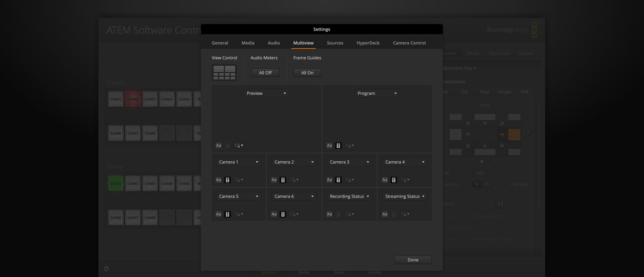Viewport: 644px width, 277px height.
Task: Toggle audio meter icon under Camera 6
Action: pos(283,214)
